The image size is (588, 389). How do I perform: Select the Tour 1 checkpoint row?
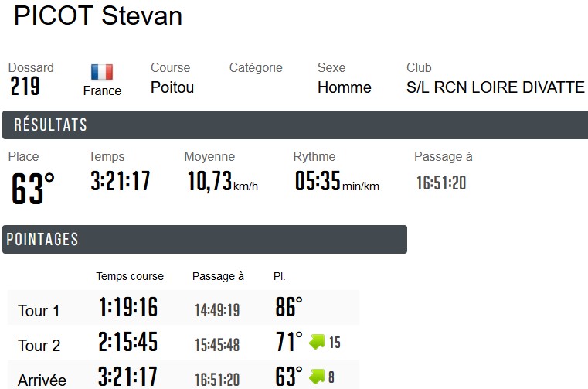click(183, 308)
